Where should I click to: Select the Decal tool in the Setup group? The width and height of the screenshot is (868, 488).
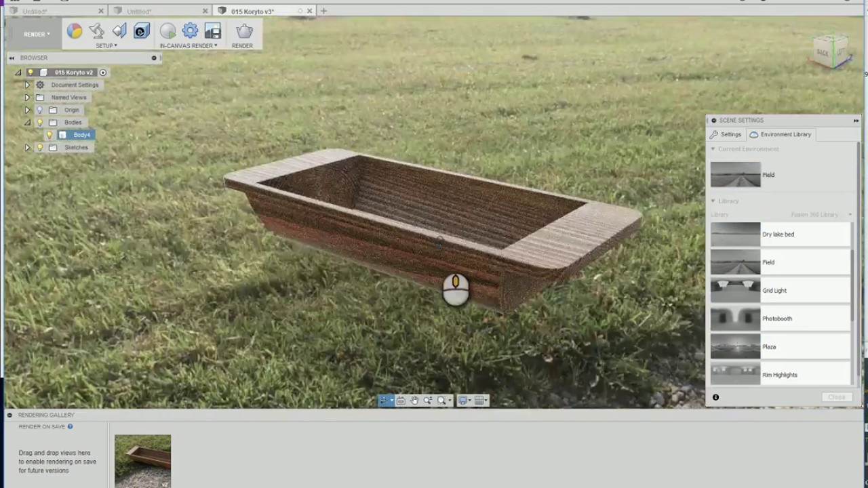(x=119, y=31)
